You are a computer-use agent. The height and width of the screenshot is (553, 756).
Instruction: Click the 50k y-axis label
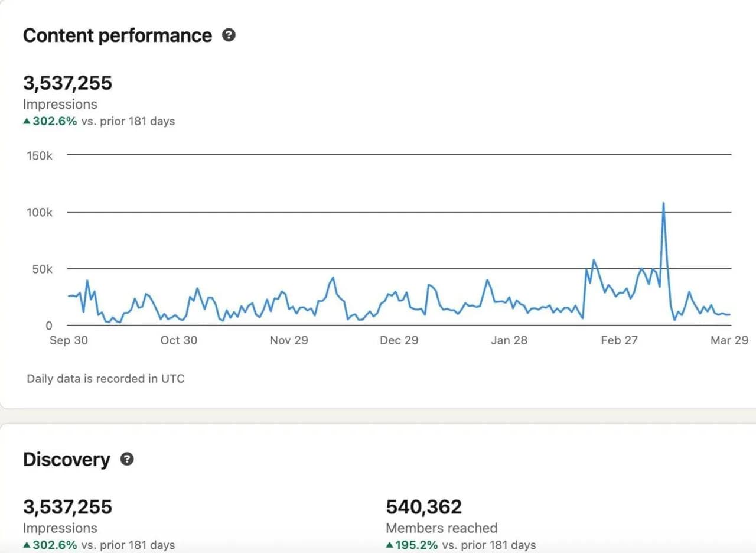point(42,269)
